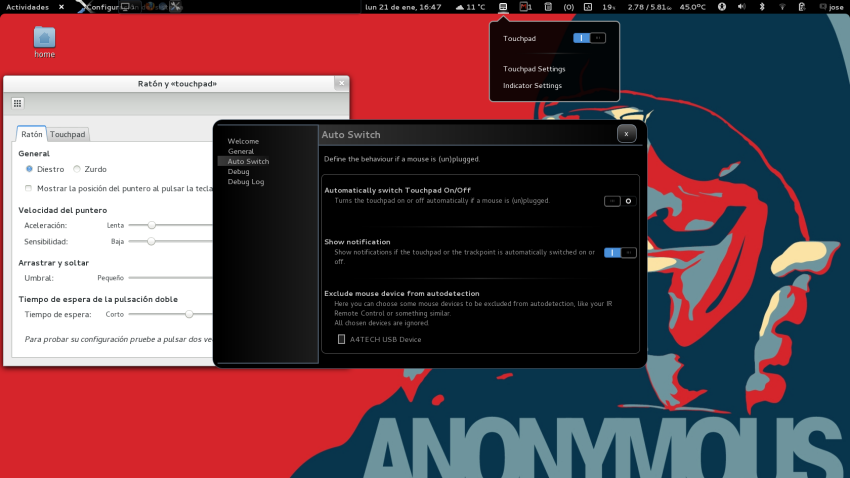Click the Umbral slider track
The height and width of the screenshot is (478, 850).
(171, 277)
